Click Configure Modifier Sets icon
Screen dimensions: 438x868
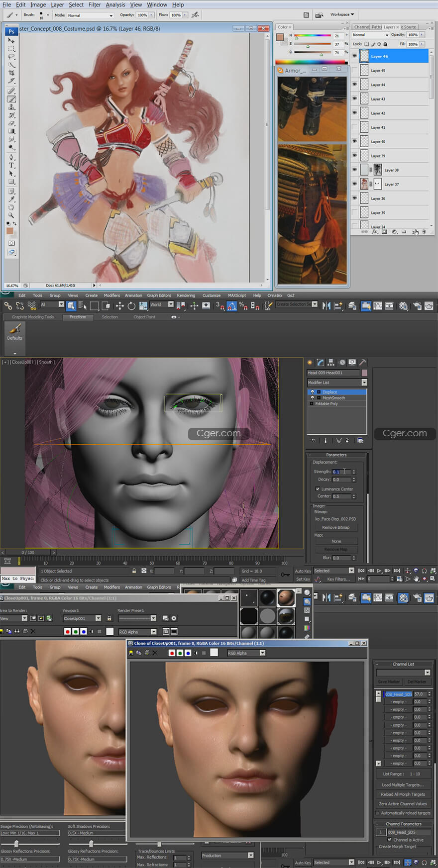(360, 440)
